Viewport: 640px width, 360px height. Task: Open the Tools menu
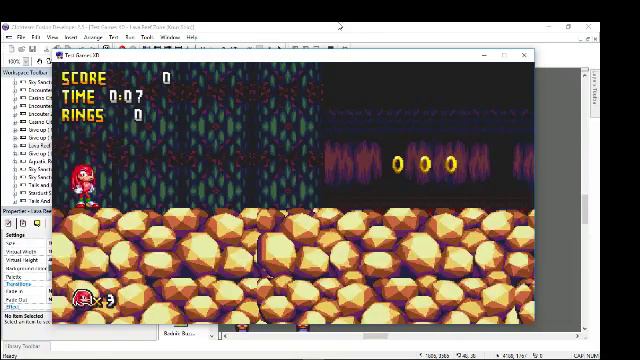pyautogui.click(x=147, y=37)
